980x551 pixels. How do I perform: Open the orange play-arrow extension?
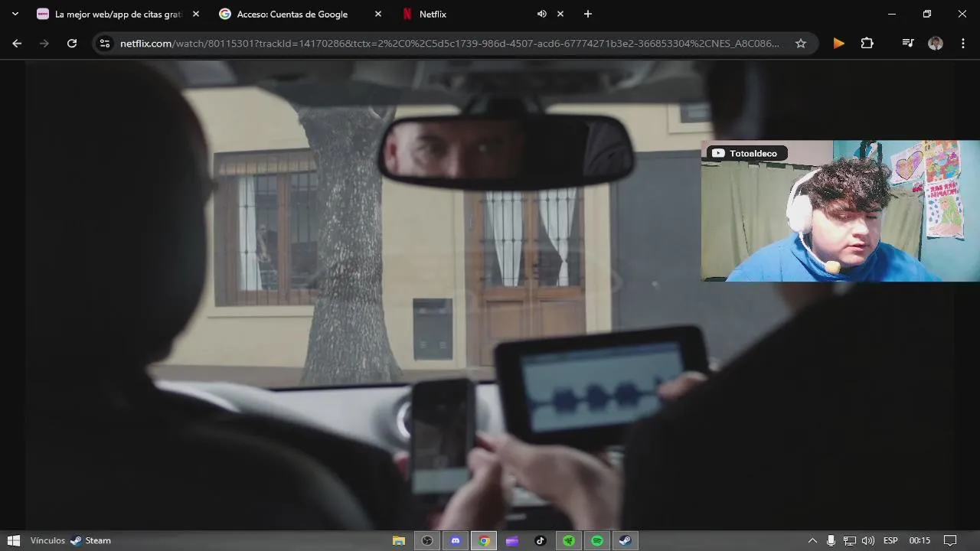coord(839,44)
